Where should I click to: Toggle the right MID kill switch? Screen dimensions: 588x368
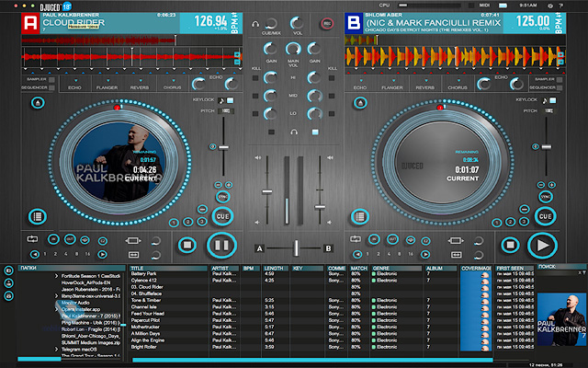click(332, 96)
